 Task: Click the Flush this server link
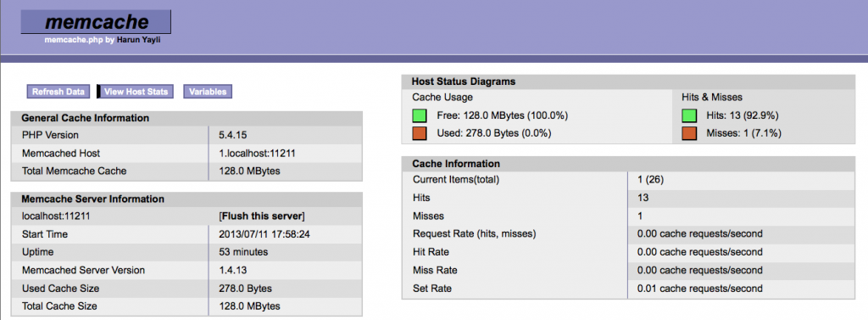(262, 216)
